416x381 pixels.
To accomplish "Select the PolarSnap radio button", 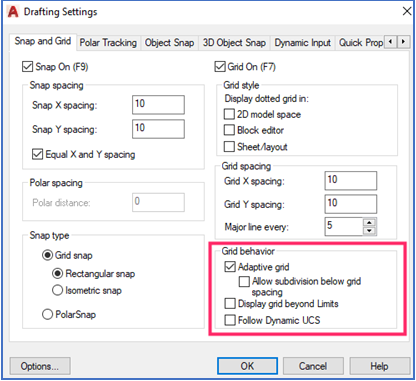I will 47,314.
